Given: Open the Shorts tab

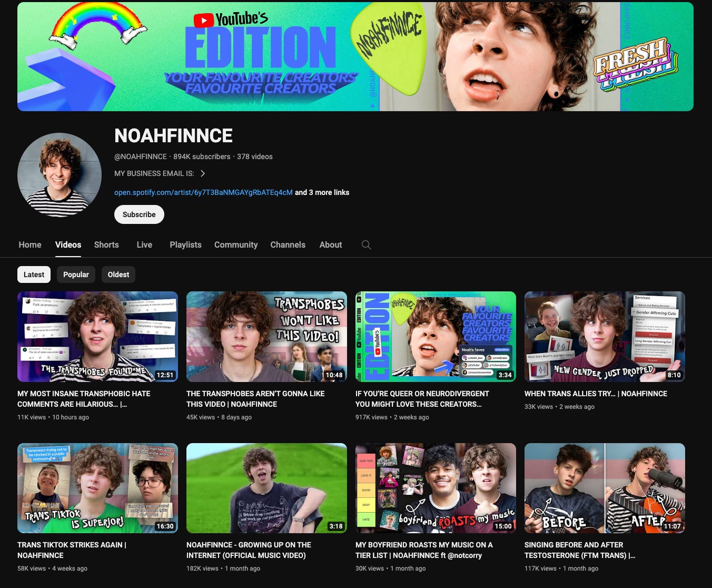Looking at the screenshot, I should (x=106, y=245).
